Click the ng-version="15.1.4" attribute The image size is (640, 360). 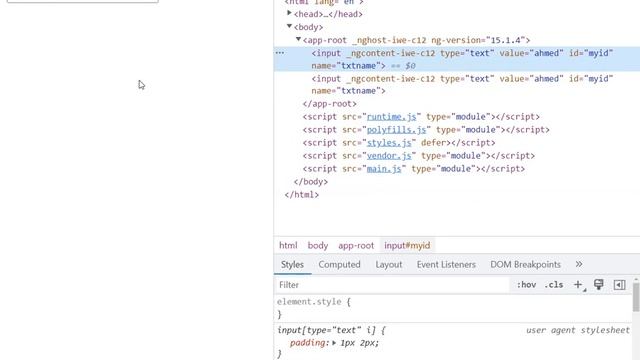click(478, 40)
